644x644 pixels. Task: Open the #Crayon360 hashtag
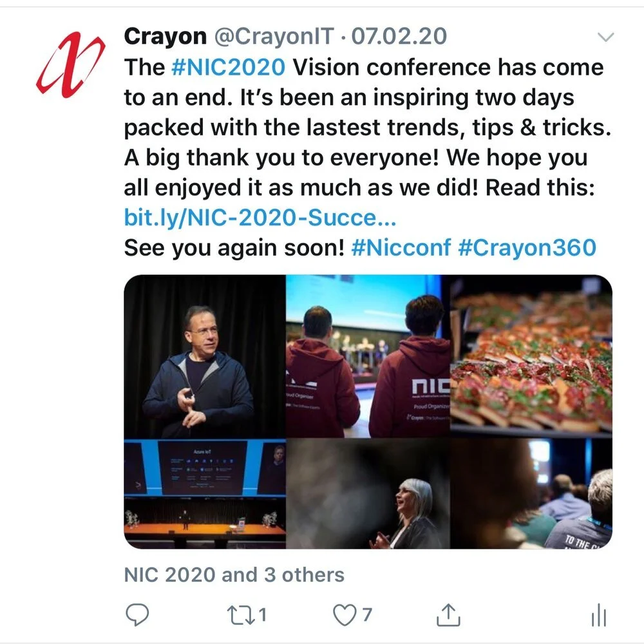point(527,248)
